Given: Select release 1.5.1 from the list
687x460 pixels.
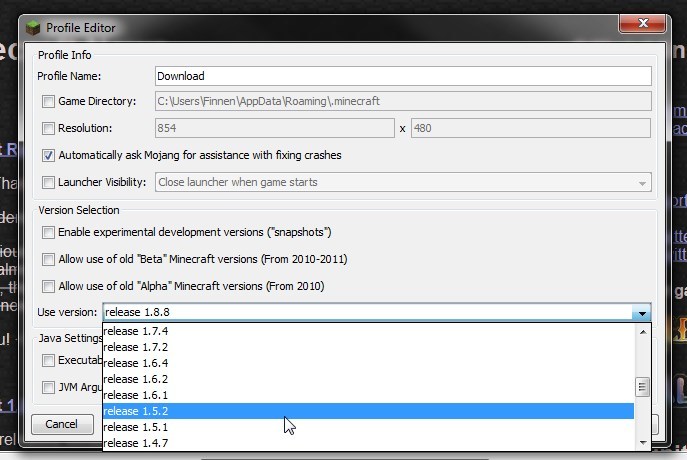Looking at the screenshot, I should click(368, 427).
